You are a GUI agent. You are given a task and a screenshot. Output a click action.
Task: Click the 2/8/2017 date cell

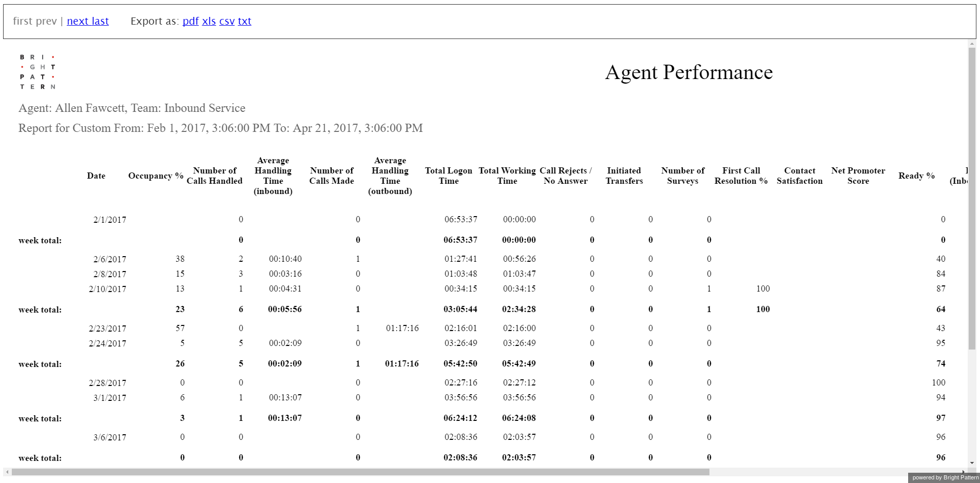click(x=109, y=274)
